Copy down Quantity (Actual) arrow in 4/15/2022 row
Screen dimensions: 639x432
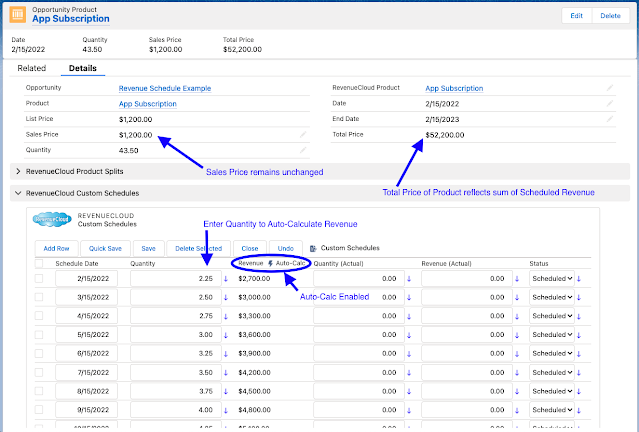click(x=409, y=316)
